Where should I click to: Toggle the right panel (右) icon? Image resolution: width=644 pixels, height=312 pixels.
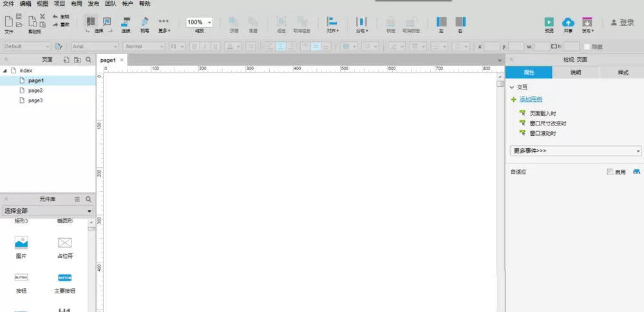(460, 22)
